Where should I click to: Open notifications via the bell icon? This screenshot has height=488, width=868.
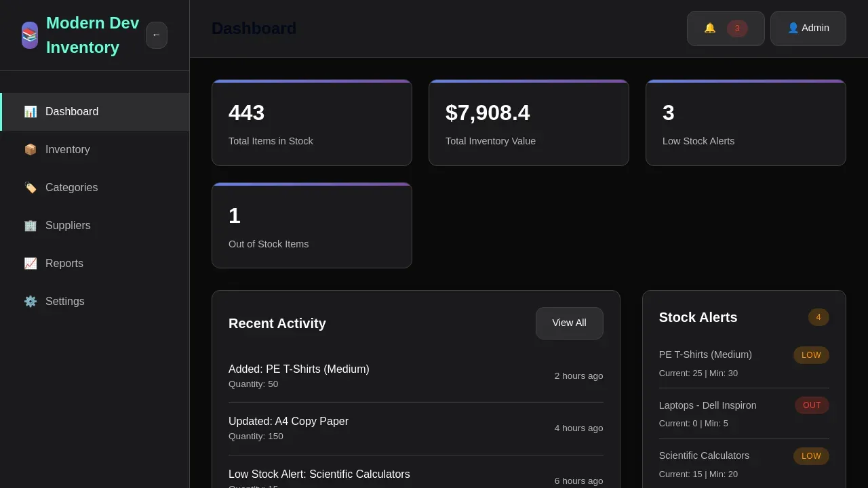[x=710, y=28]
